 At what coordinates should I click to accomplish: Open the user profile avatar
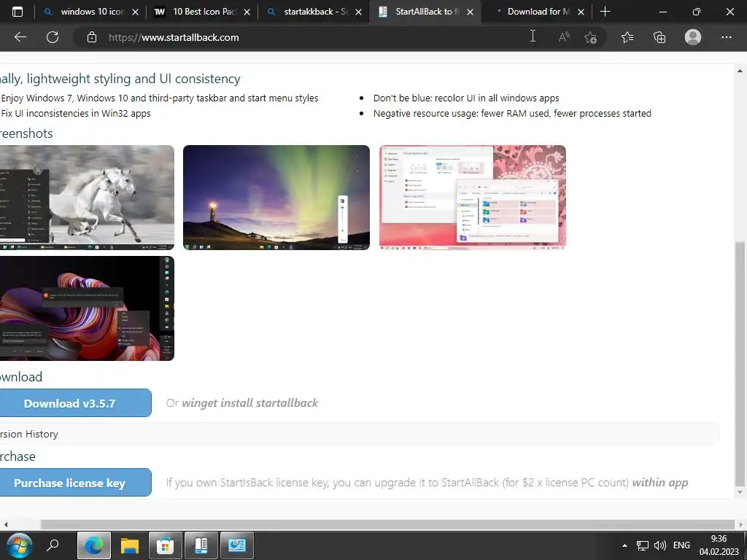[x=693, y=37]
